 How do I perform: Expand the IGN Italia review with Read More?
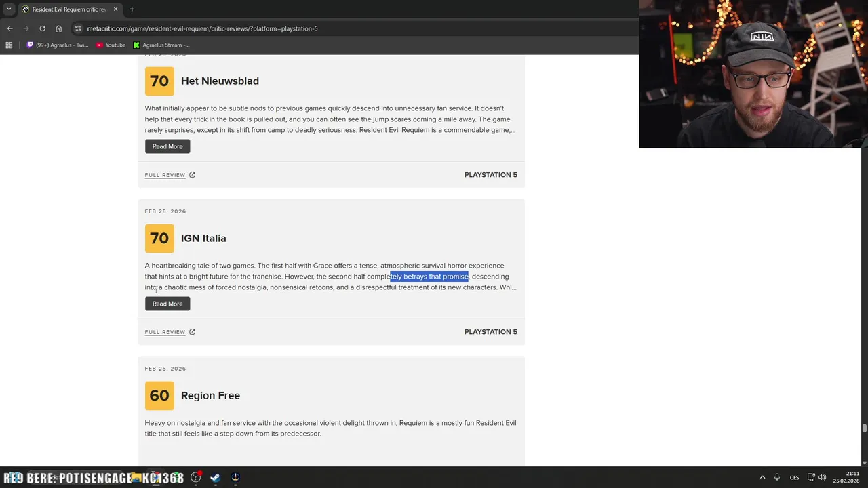point(167,304)
